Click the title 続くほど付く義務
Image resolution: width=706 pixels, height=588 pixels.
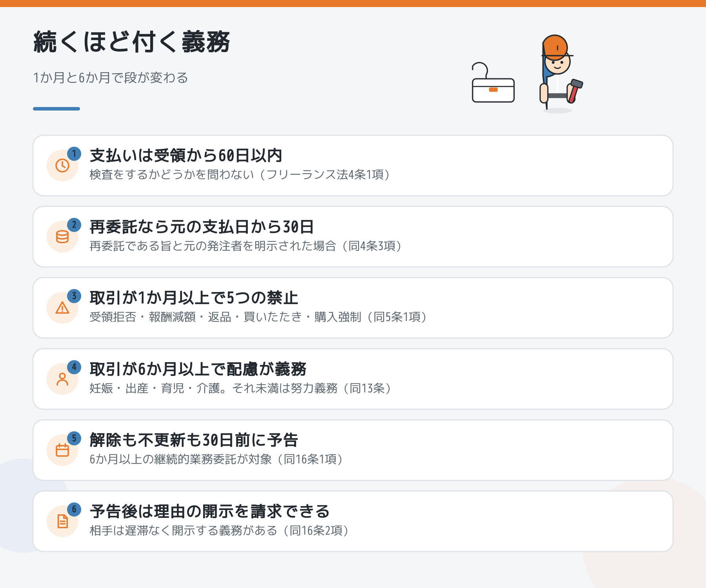tap(132, 42)
